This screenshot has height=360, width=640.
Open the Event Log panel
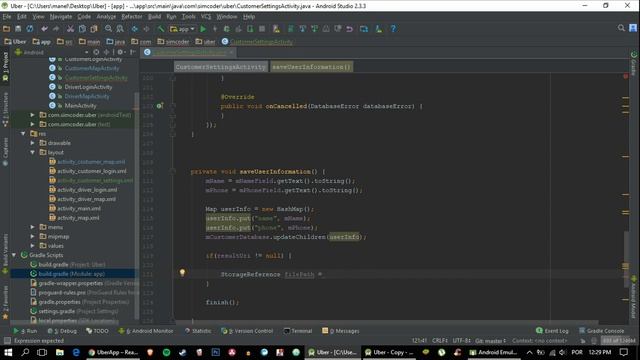(552, 331)
